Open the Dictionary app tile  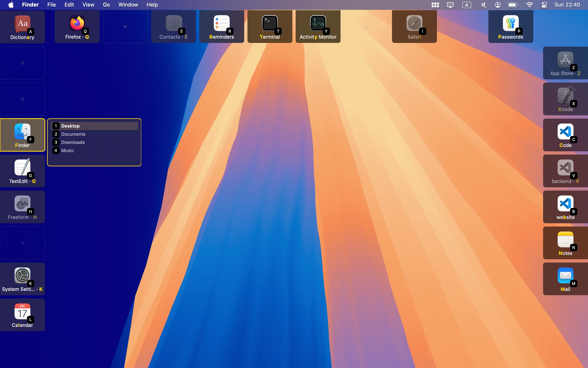[22, 27]
